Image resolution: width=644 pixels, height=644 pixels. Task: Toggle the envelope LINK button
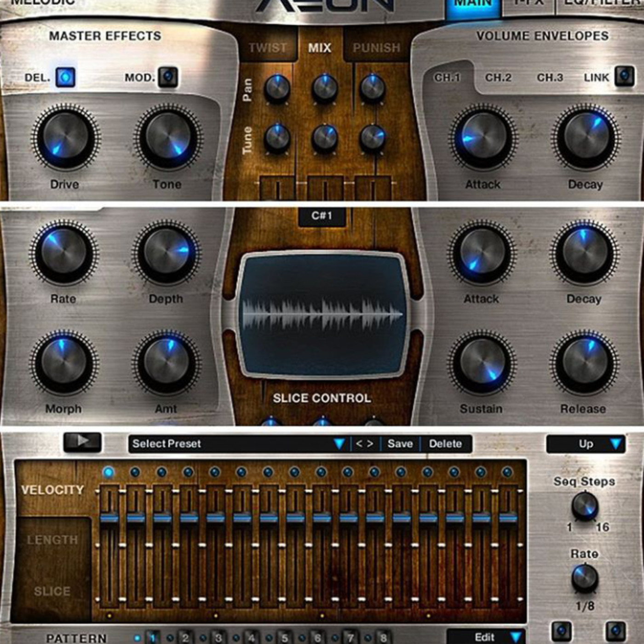624,76
